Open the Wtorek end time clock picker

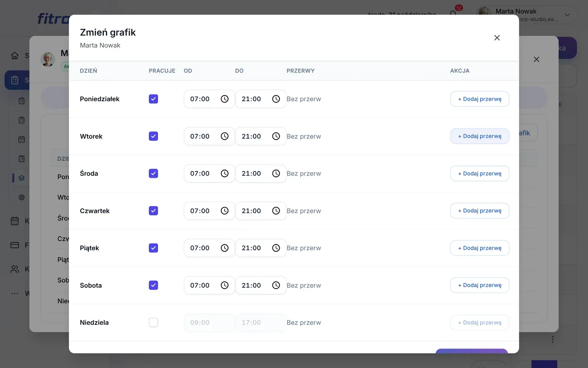[x=276, y=136]
